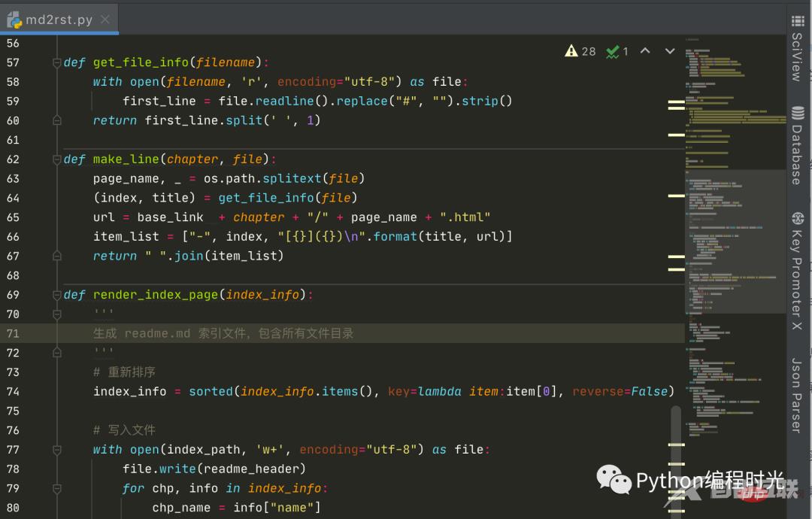Collapse the with-block fold arrow at line 77
Viewport: 812px width, 519px height.
(x=56, y=449)
